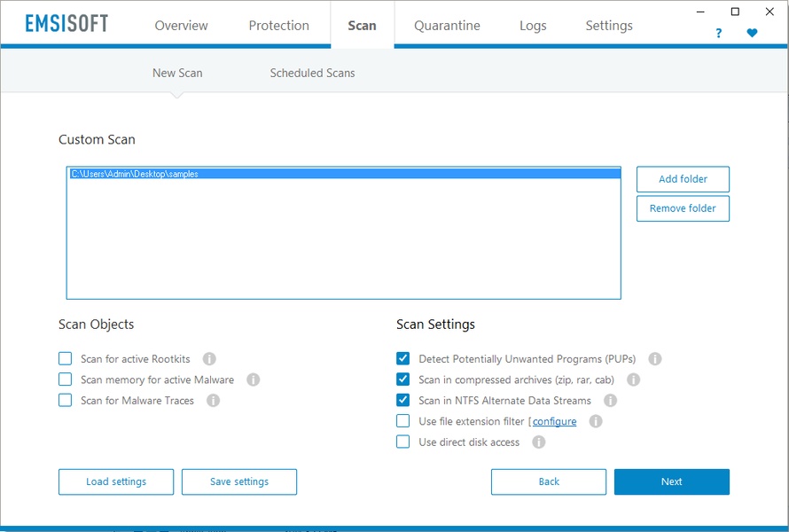
Task: Open the configure link for extension filter
Action: coord(554,421)
